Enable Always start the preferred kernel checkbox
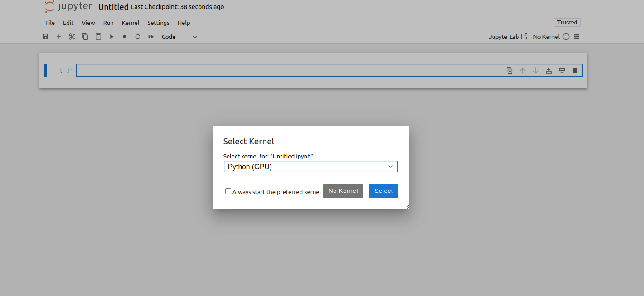Screen dimensions: 644x296 (x=228, y=191)
